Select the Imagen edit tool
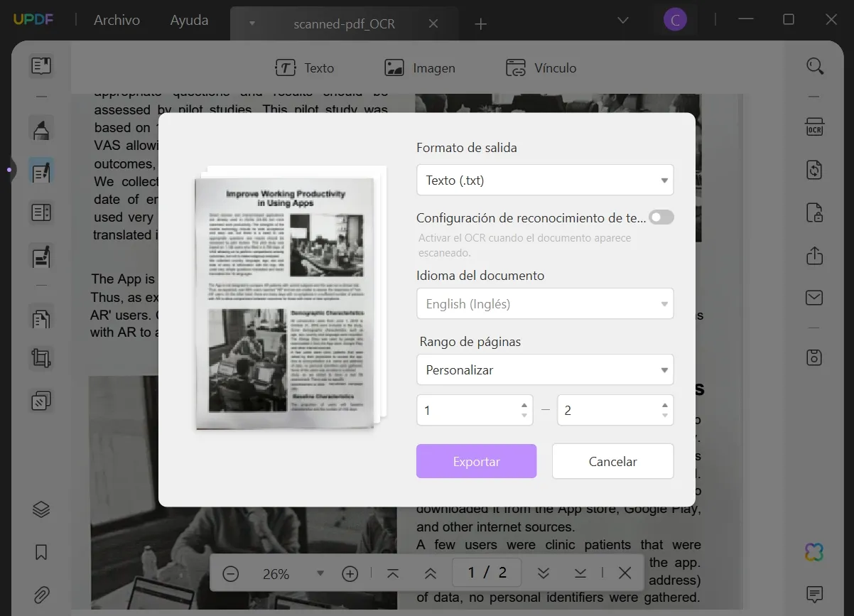Image resolution: width=854 pixels, height=616 pixels. tap(419, 67)
